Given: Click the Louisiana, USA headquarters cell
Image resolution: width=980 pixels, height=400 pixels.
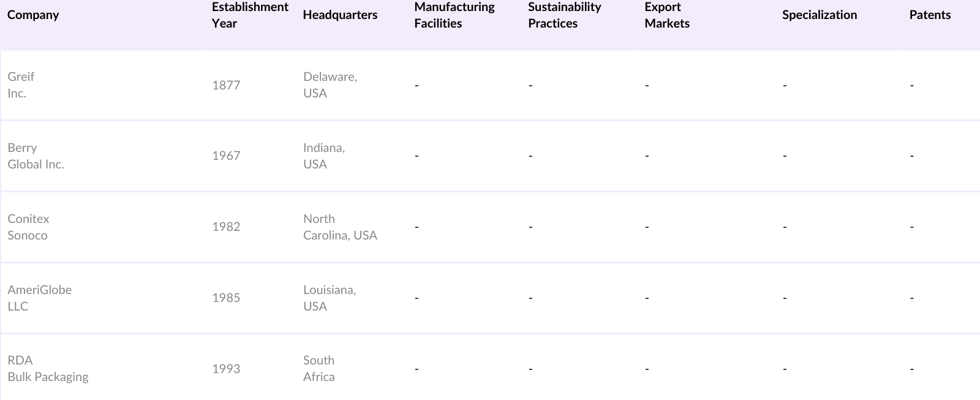Looking at the screenshot, I should (329, 298).
